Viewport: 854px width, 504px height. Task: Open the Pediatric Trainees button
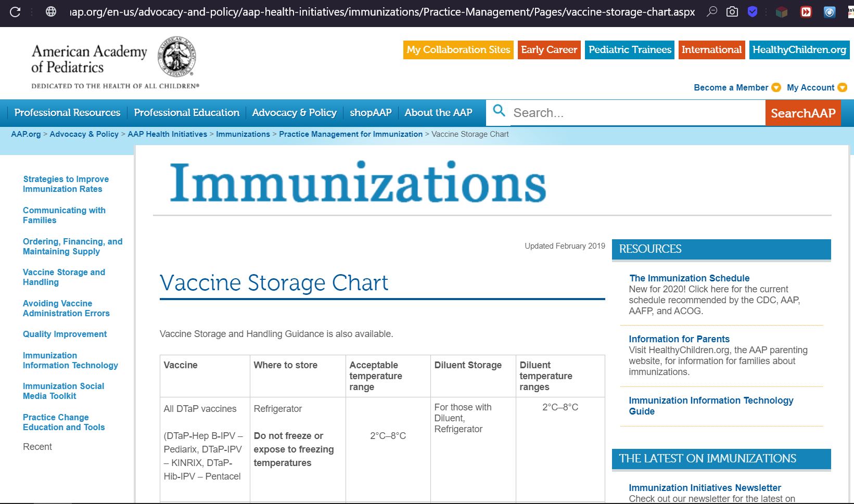(630, 50)
